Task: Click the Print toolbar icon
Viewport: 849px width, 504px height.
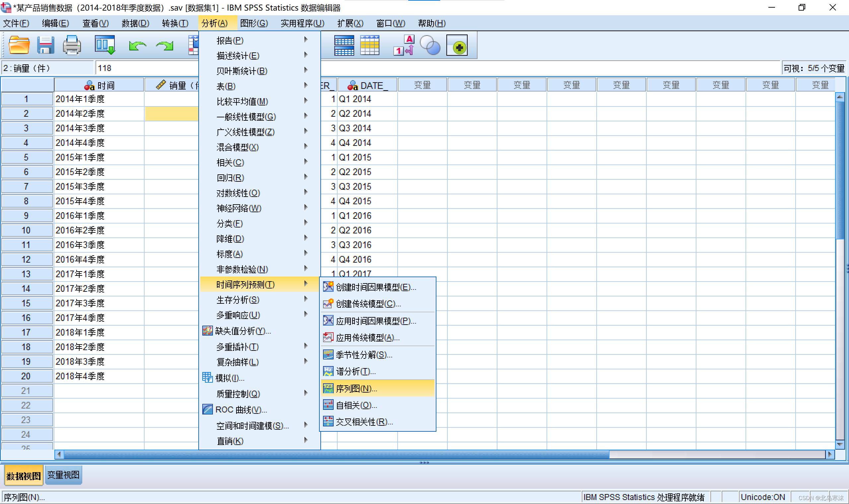Action: pyautogui.click(x=72, y=45)
